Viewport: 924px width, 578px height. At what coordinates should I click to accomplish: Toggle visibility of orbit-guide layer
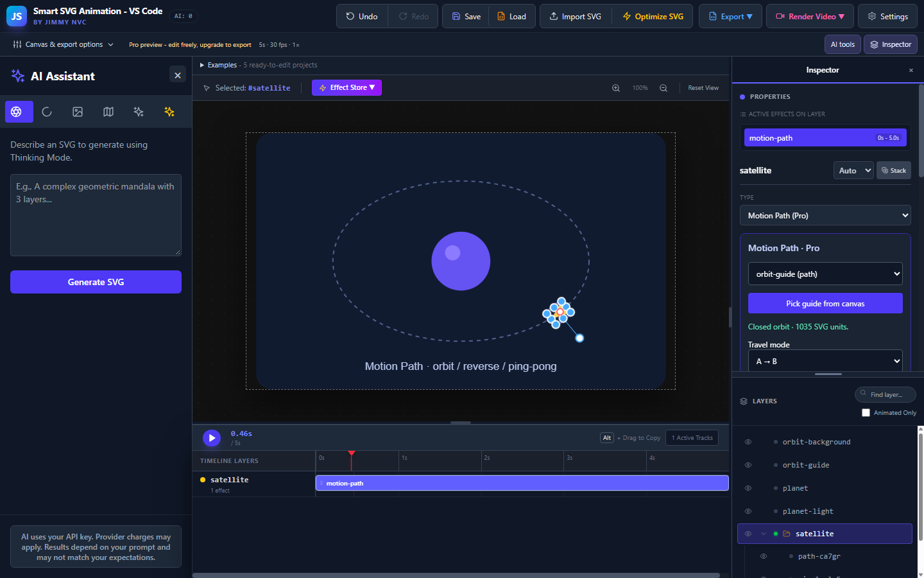748,465
